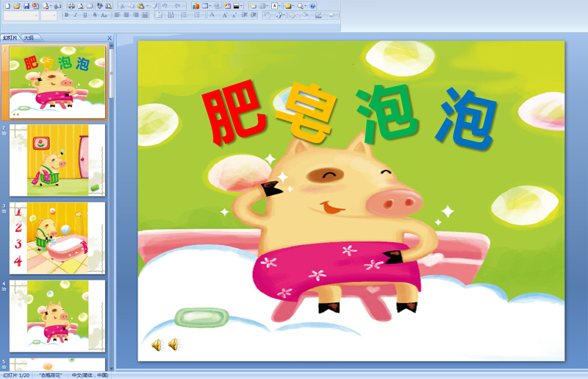The width and height of the screenshot is (588, 379).
Task: Open a file using the folder icon
Action: tap(17, 6)
